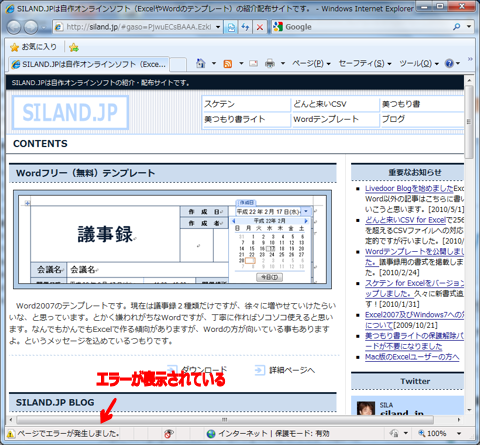Screen dimensions: 480x445
Task: Open the どんと来いCSV for Excel news link
Action: click(x=405, y=220)
